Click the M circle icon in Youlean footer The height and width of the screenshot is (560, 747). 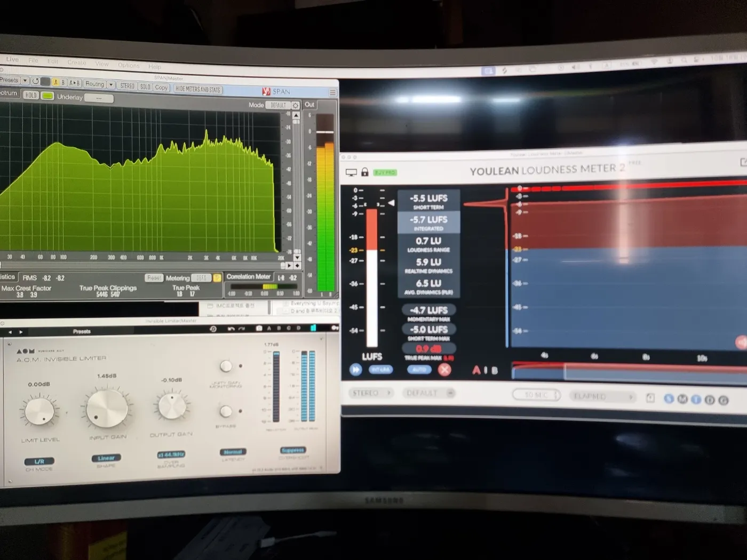[x=682, y=399]
